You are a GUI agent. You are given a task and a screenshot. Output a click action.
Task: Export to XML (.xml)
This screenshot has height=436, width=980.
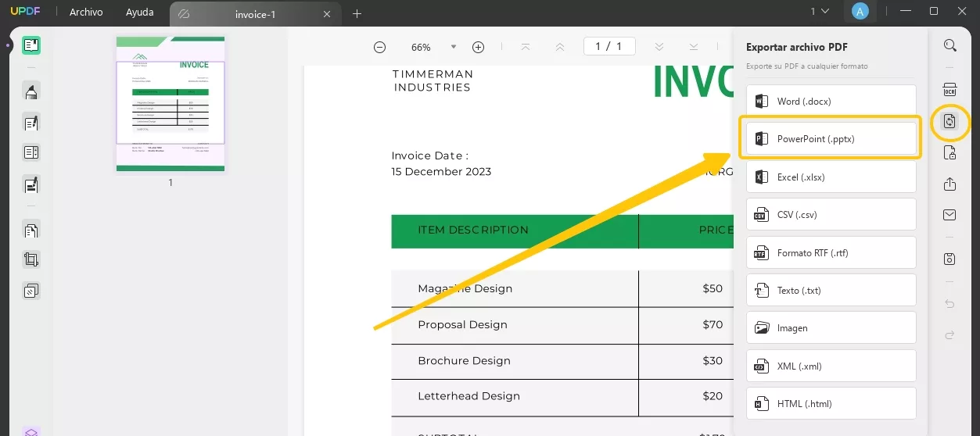831,366
